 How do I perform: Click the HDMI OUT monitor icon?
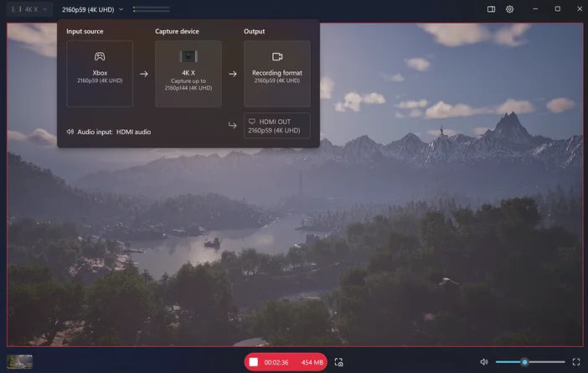(x=252, y=122)
